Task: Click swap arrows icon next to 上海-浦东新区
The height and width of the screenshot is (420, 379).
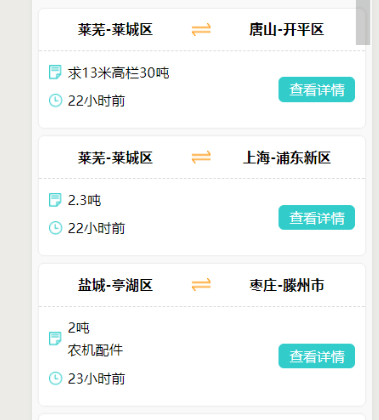Action: point(201,157)
